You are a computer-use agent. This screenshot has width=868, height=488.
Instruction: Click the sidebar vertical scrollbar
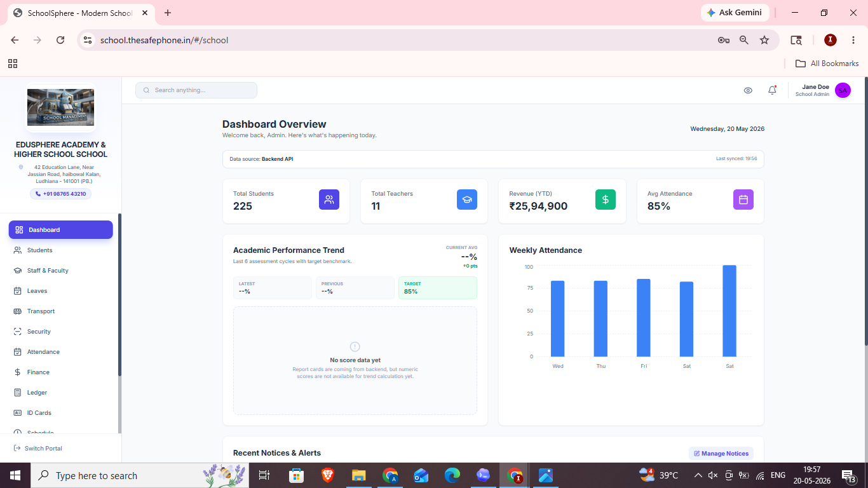(x=119, y=324)
